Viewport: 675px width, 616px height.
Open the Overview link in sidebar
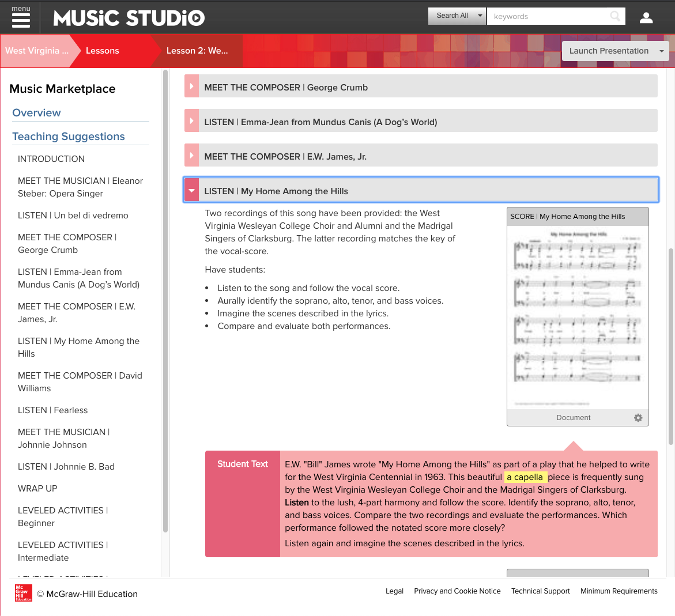pyautogui.click(x=36, y=113)
